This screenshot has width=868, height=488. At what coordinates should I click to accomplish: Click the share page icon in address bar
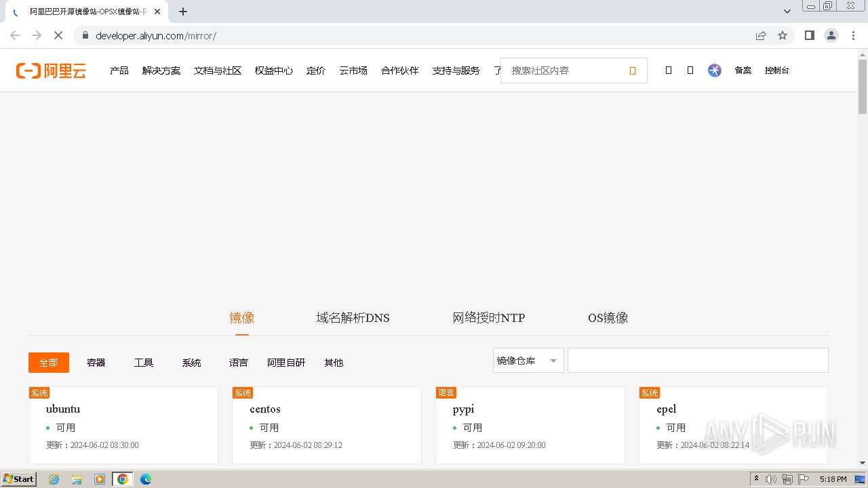[761, 35]
